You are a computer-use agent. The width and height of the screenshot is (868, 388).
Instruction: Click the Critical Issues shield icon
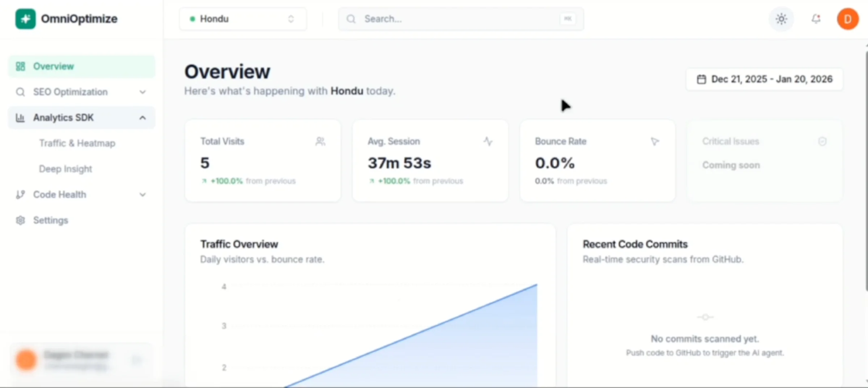[822, 141]
